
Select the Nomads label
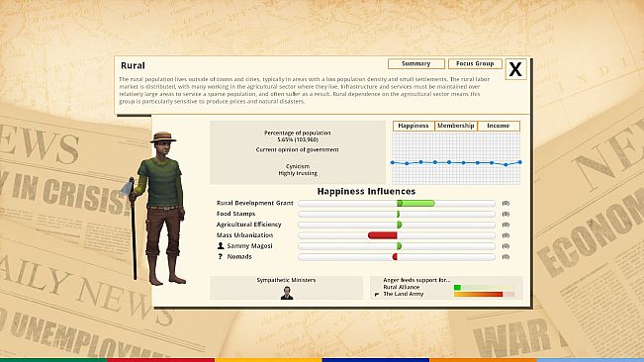point(239,256)
